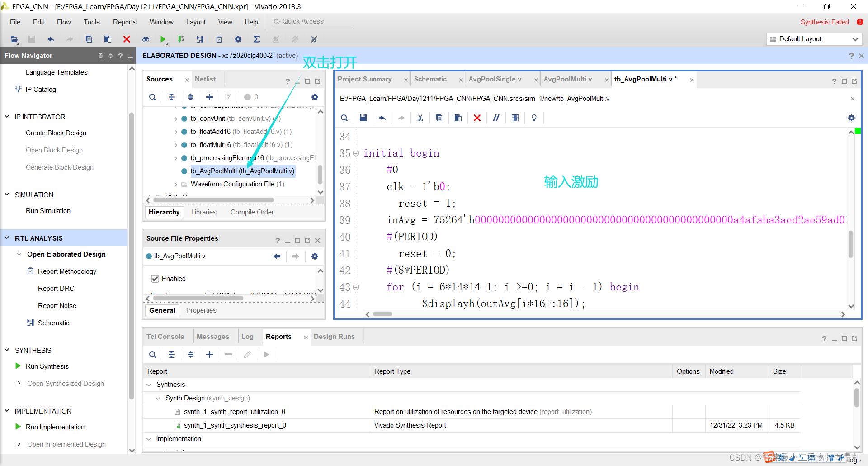Collapse the SYNTHESIS section in Flow Navigator
Image resolution: width=868 pixels, height=466 pixels.
(x=7, y=350)
